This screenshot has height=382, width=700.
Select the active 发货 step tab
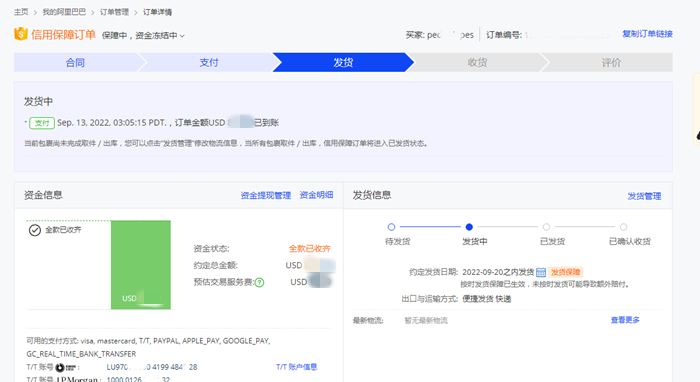343,62
